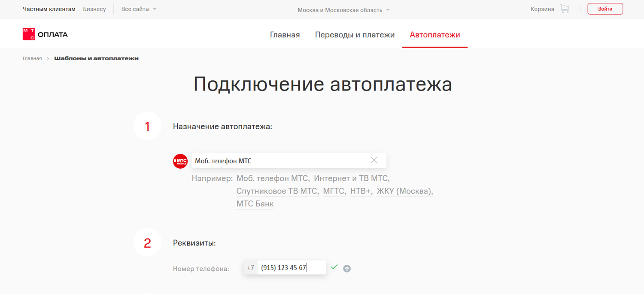Screen dimensions: 644x294
Task: Switch to Бизнесу section
Action: pos(94,9)
